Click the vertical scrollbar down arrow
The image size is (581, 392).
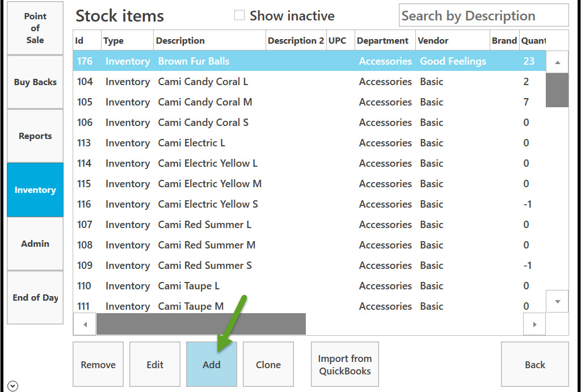[557, 301]
